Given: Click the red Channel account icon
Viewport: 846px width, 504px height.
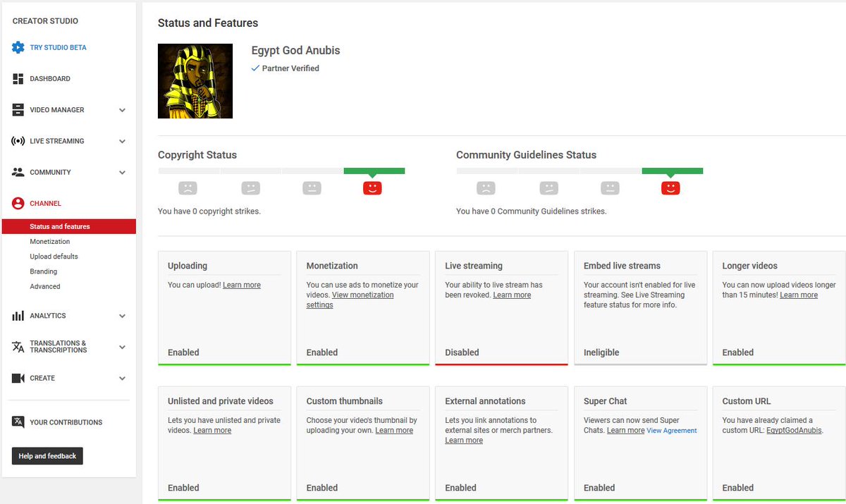Looking at the screenshot, I should click(x=18, y=203).
